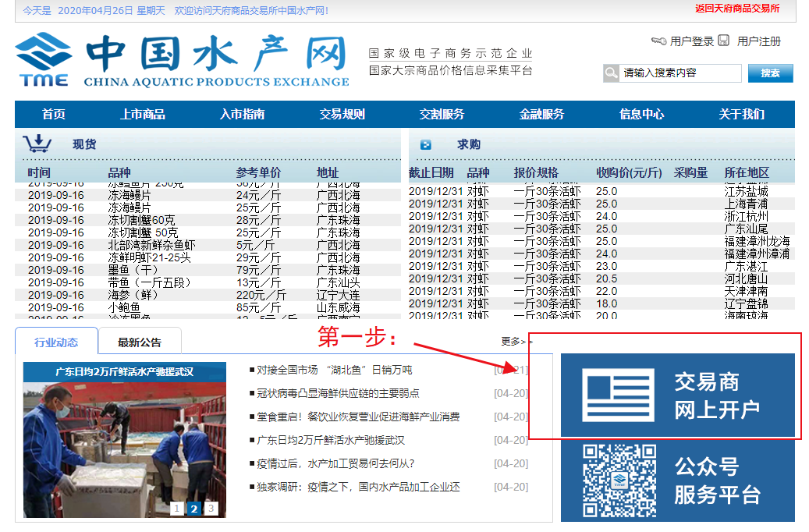Click the shopping cart icon beside 现货
This screenshot has width=809, height=532.
37,144
